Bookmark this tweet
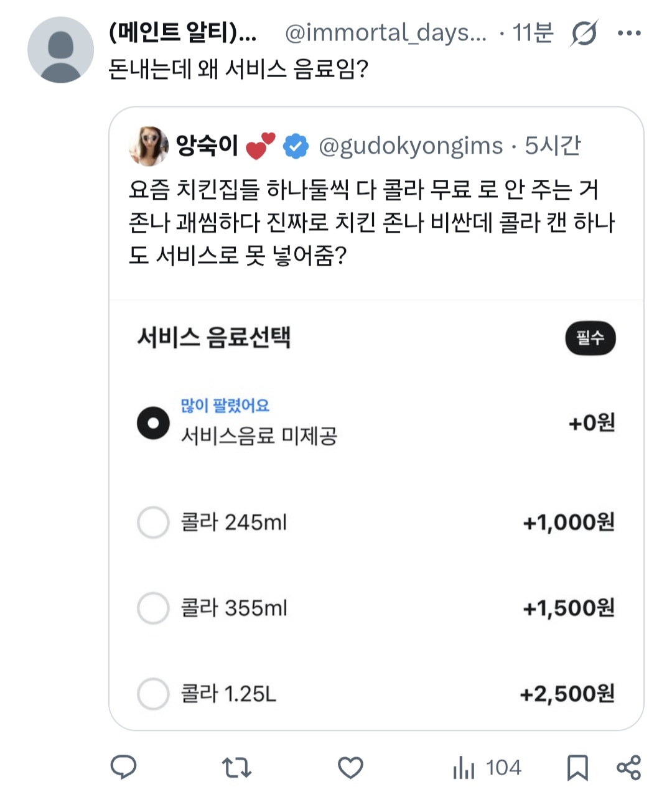 click(x=577, y=768)
